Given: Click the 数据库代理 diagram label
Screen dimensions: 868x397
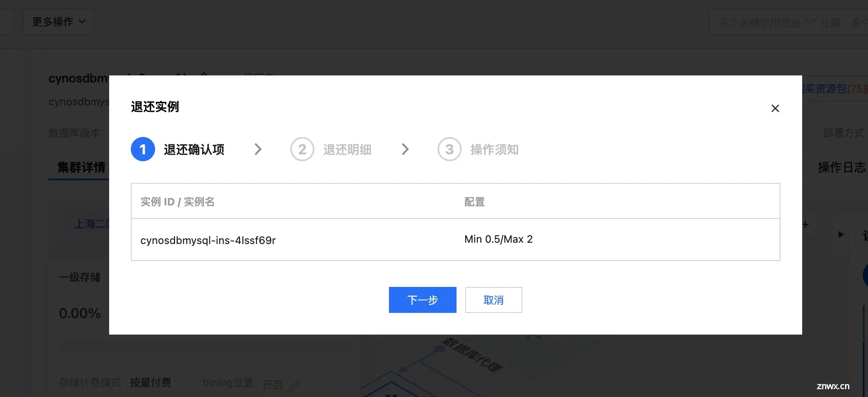Looking at the screenshot, I should tap(472, 355).
